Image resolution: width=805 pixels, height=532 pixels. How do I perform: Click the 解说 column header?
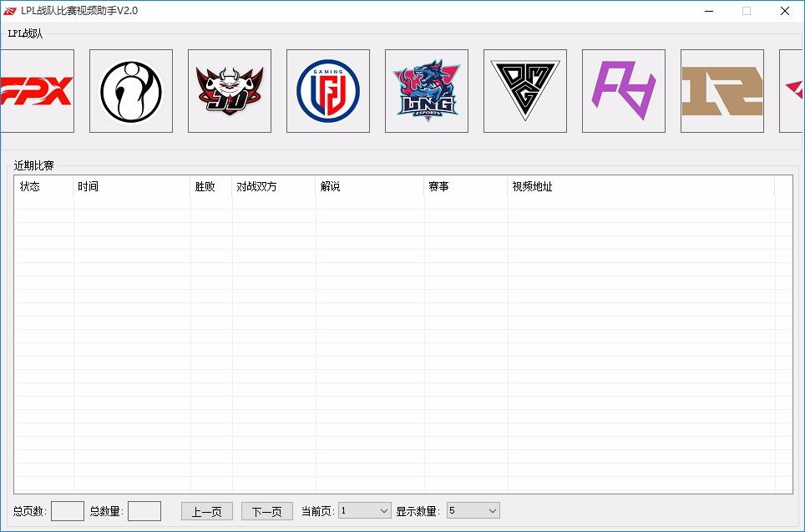coord(370,186)
